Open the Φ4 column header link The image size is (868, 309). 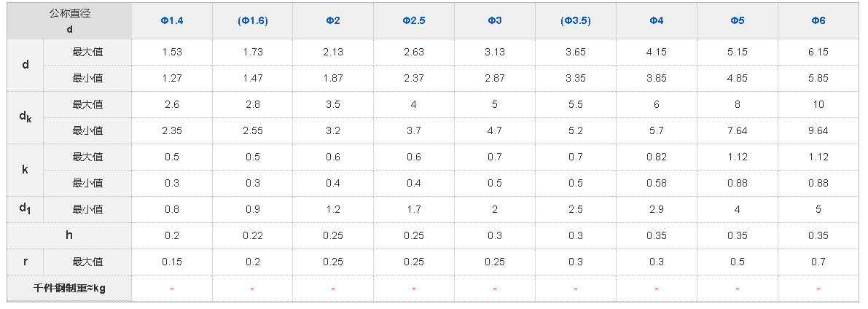(657, 20)
